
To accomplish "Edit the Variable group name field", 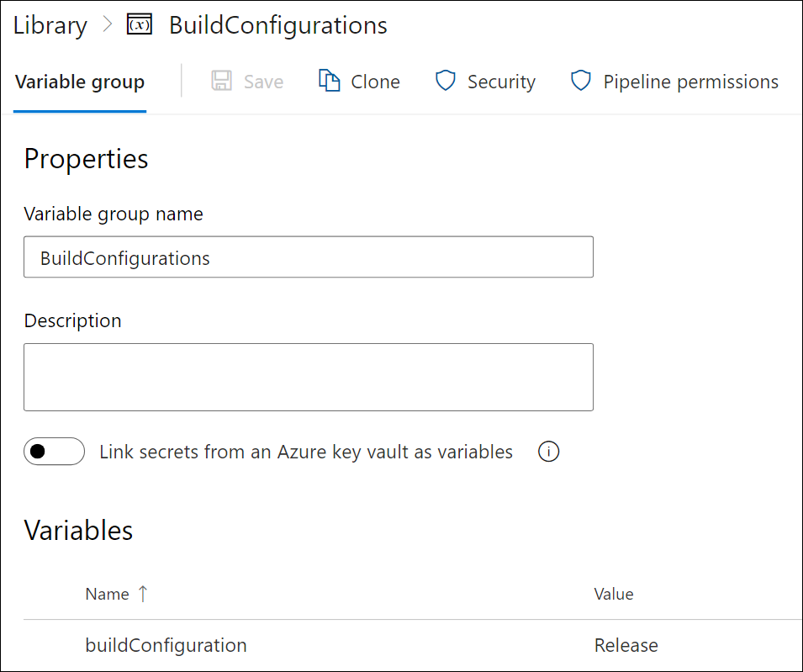I will coord(309,257).
